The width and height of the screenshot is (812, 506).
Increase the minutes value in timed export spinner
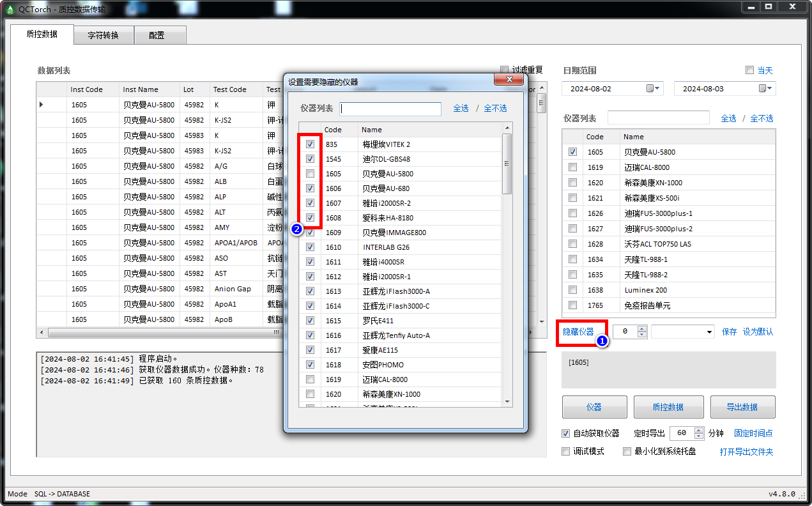pos(698,430)
